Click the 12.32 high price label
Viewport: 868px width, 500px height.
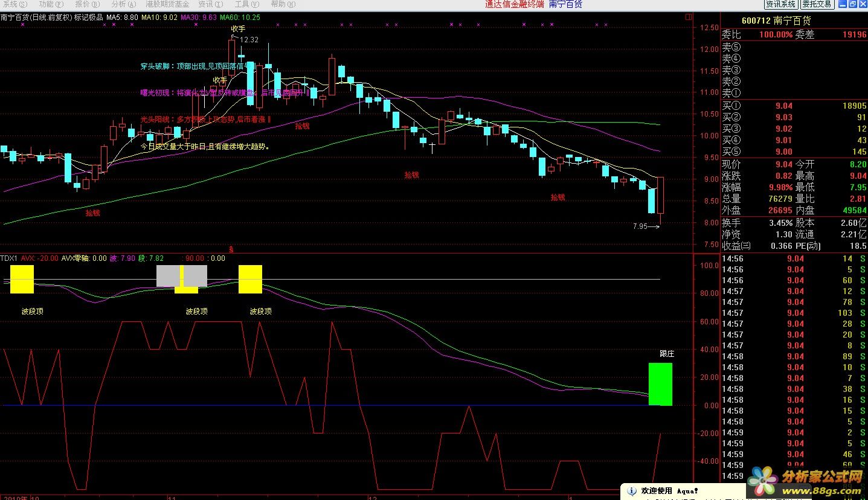pyautogui.click(x=248, y=40)
